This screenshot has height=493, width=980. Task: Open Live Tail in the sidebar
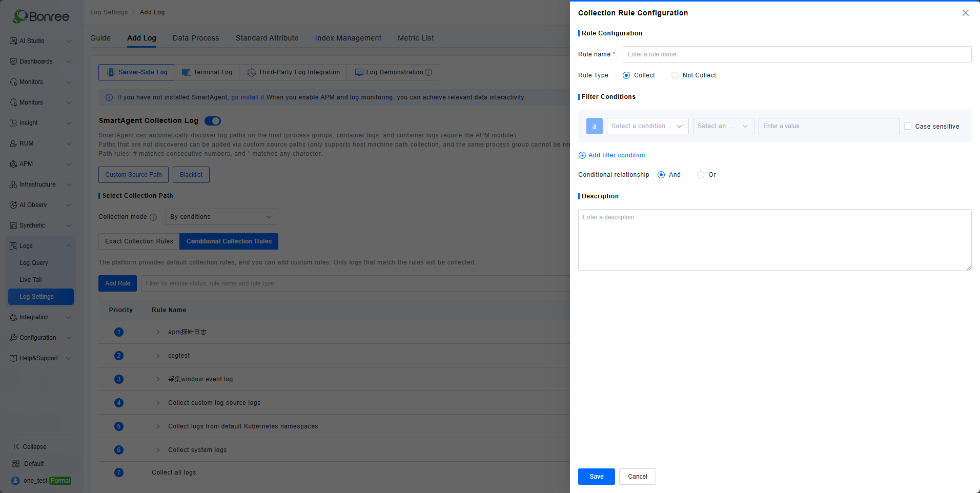(x=31, y=280)
